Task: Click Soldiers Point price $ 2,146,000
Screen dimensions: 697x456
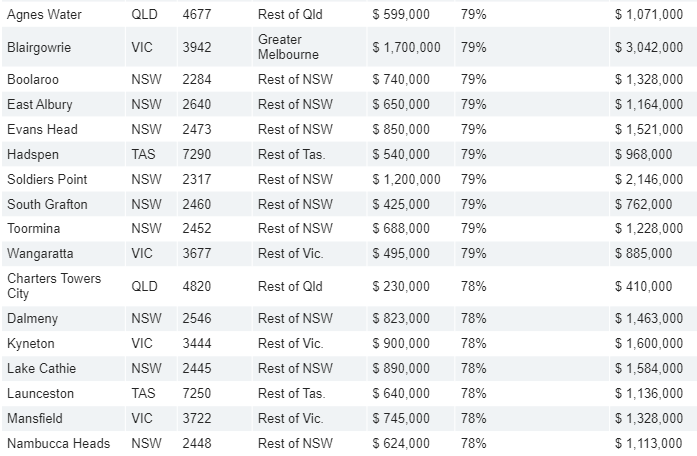Action: click(649, 179)
